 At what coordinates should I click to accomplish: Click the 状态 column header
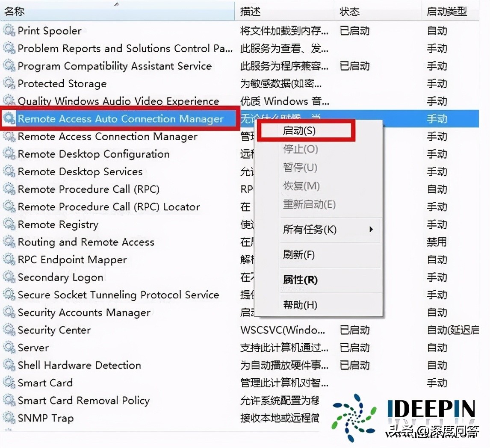coord(349,12)
